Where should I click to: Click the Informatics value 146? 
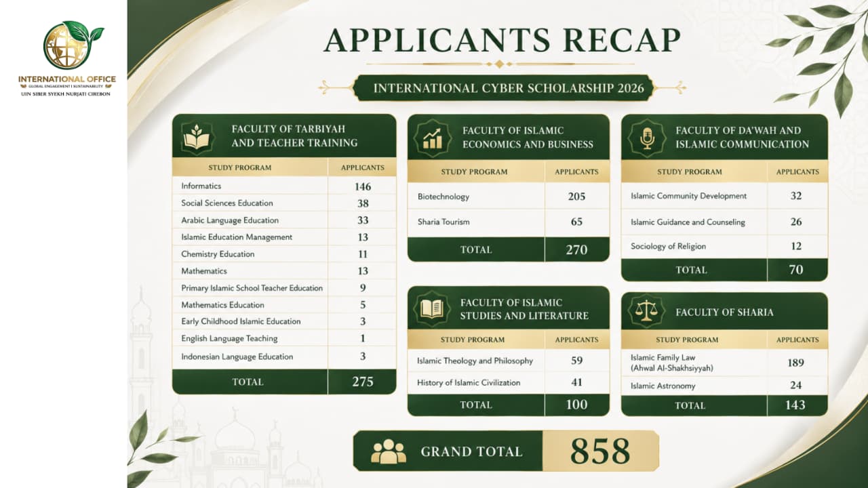(x=363, y=186)
